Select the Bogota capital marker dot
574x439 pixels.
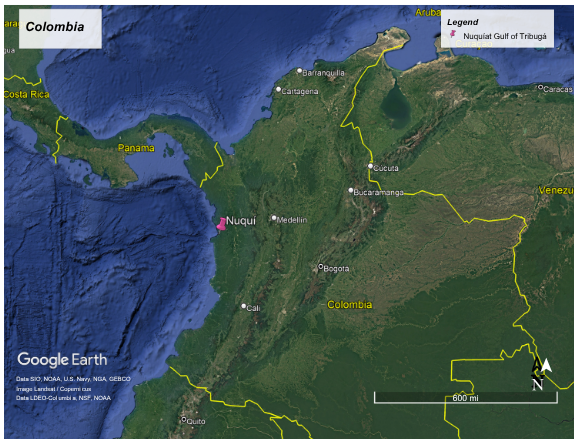coord(321,267)
